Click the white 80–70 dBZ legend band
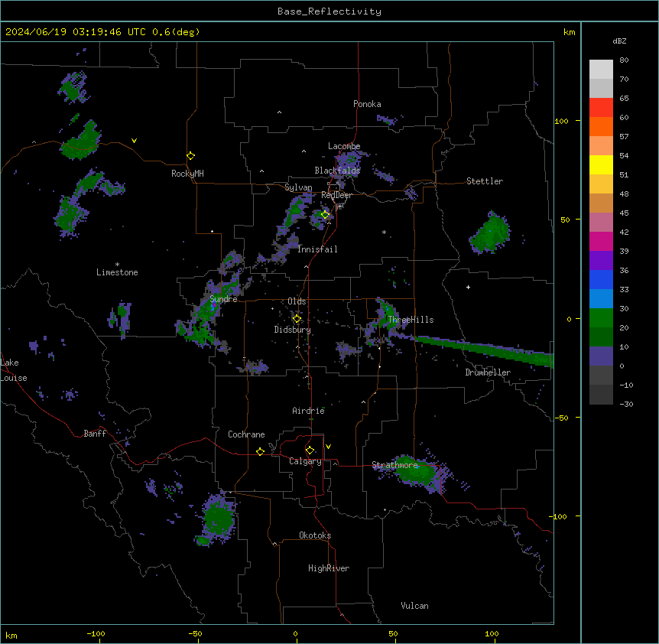Screen dimensions: 659x644 point(601,70)
